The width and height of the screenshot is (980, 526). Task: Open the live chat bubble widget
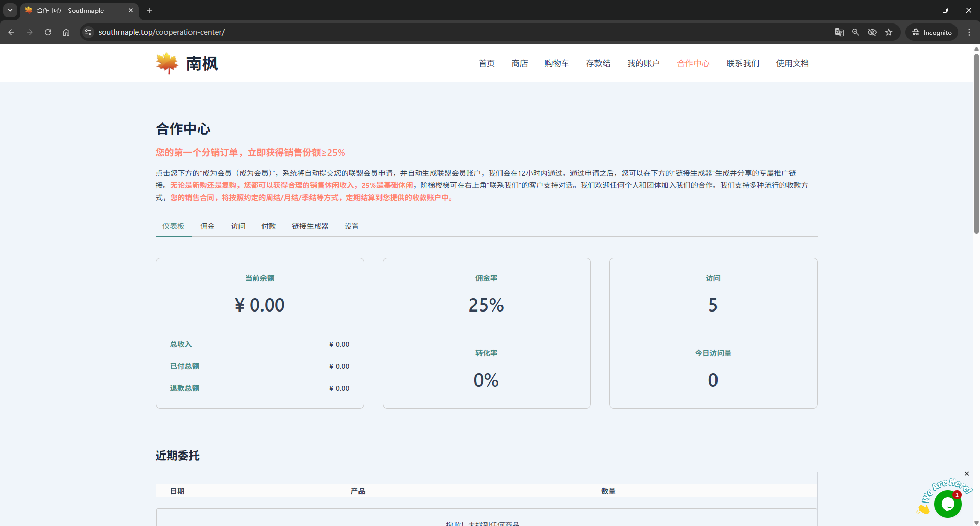pos(947,504)
